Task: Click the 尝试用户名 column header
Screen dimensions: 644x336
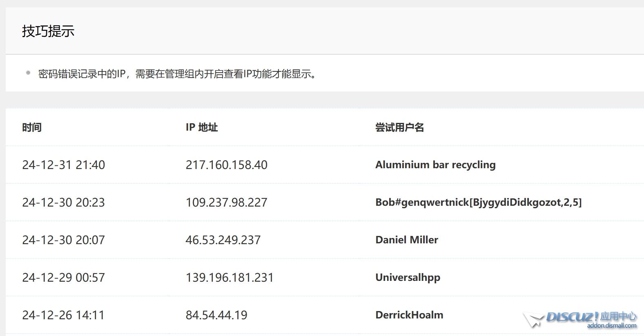Action: [399, 127]
